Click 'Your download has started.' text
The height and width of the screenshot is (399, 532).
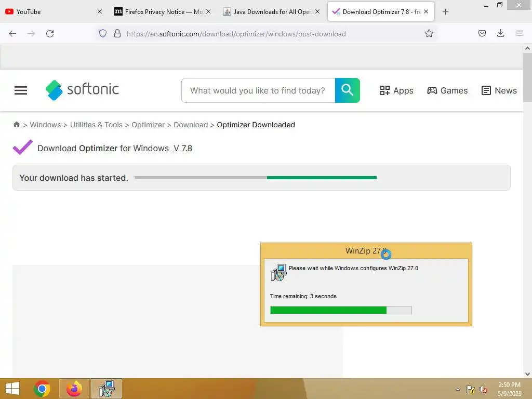pyautogui.click(x=74, y=178)
